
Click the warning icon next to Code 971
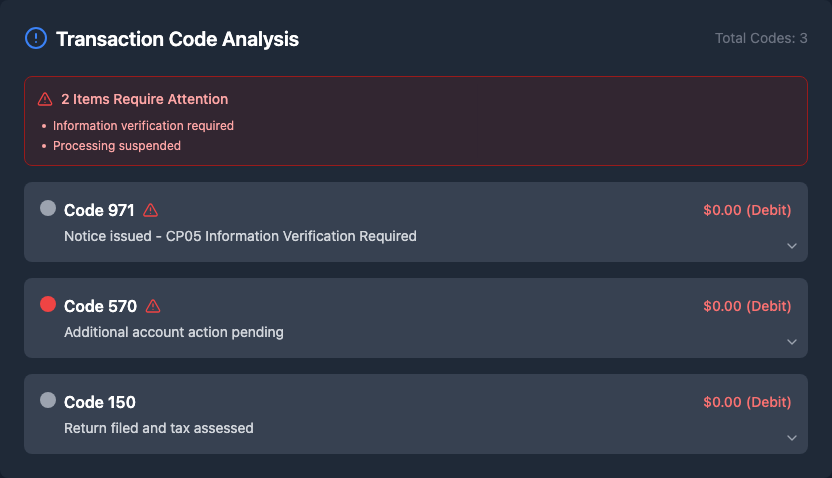[x=151, y=210]
